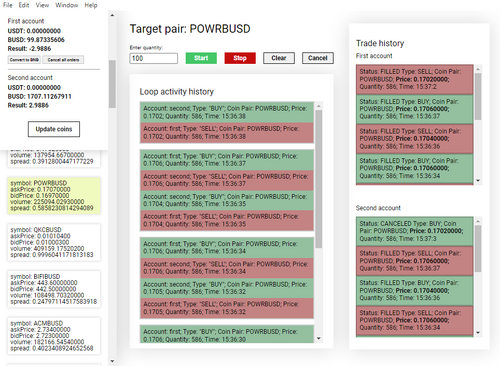
Task: Select the highlighted POWRBUSD coin card
Action: 54,196
